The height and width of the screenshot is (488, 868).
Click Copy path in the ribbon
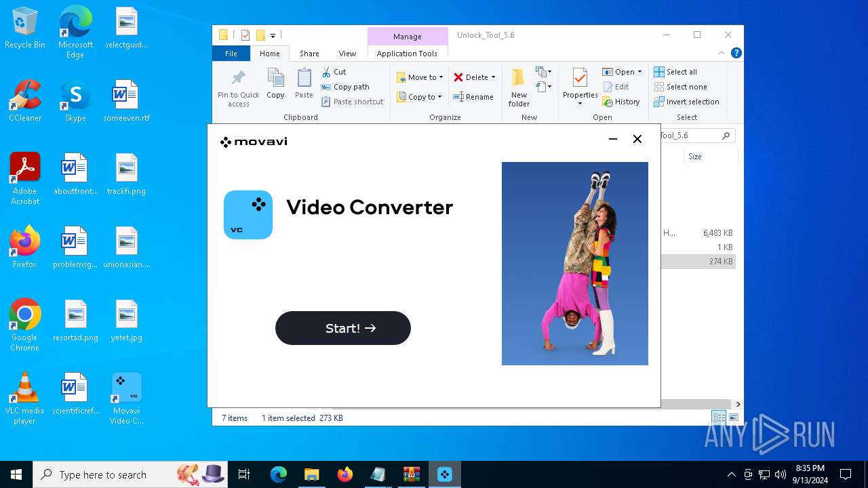tap(345, 87)
